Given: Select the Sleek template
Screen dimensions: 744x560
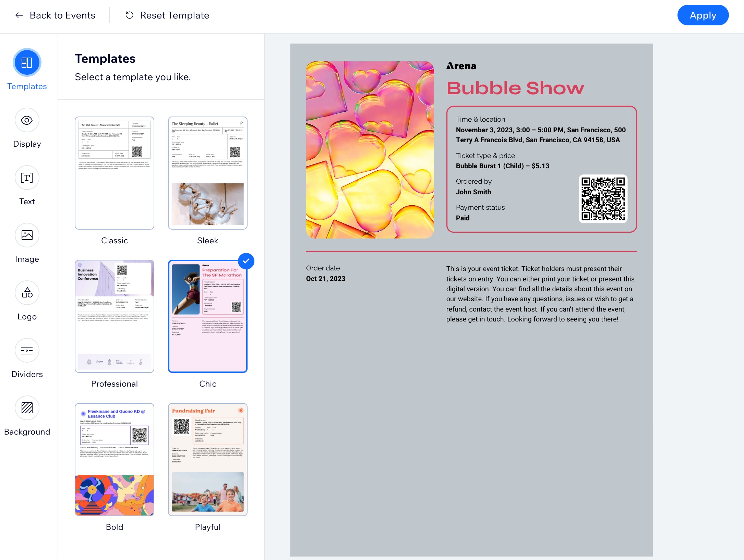Looking at the screenshot, I should click(207, 172).
